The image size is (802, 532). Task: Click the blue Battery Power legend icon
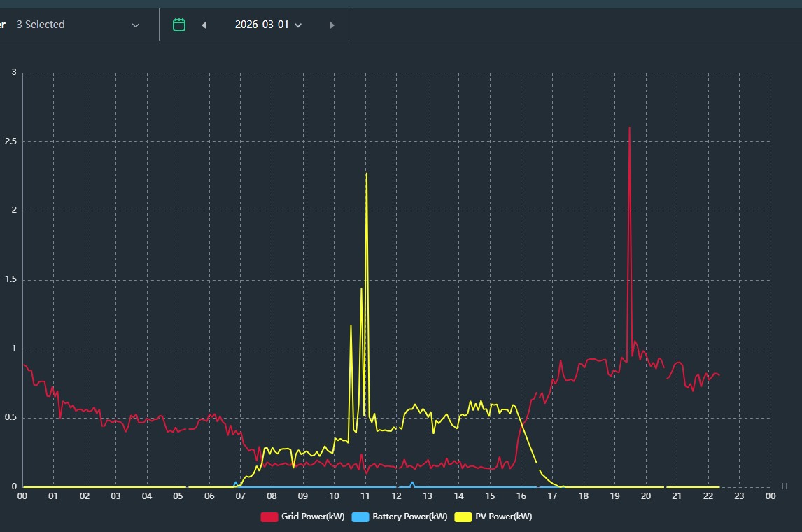coord(360,517)
